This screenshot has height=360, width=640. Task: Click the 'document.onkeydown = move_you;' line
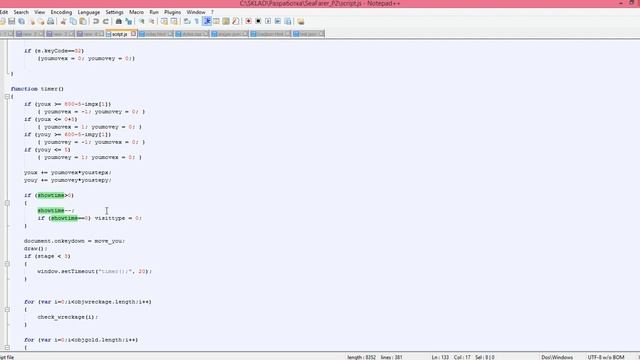pos(74,241)
